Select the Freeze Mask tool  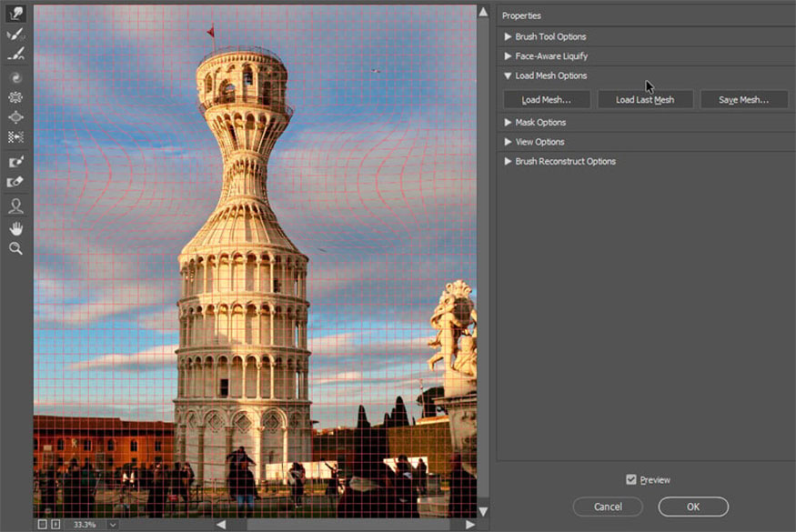[15, 162]
